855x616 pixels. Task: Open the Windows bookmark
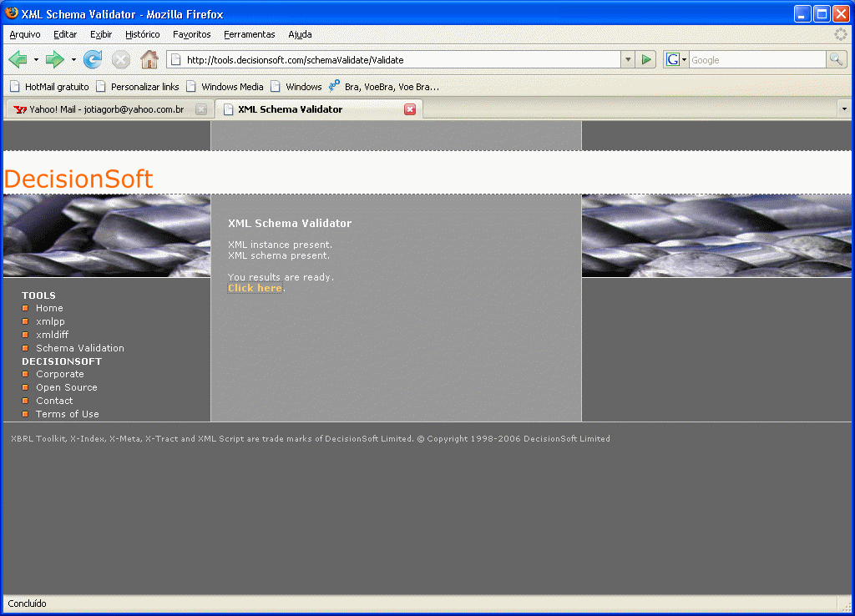click(x=296, y=87)
